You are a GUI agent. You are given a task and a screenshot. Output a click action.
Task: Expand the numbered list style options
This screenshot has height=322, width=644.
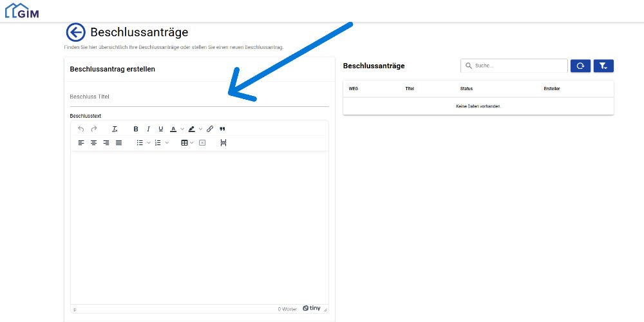167,142
